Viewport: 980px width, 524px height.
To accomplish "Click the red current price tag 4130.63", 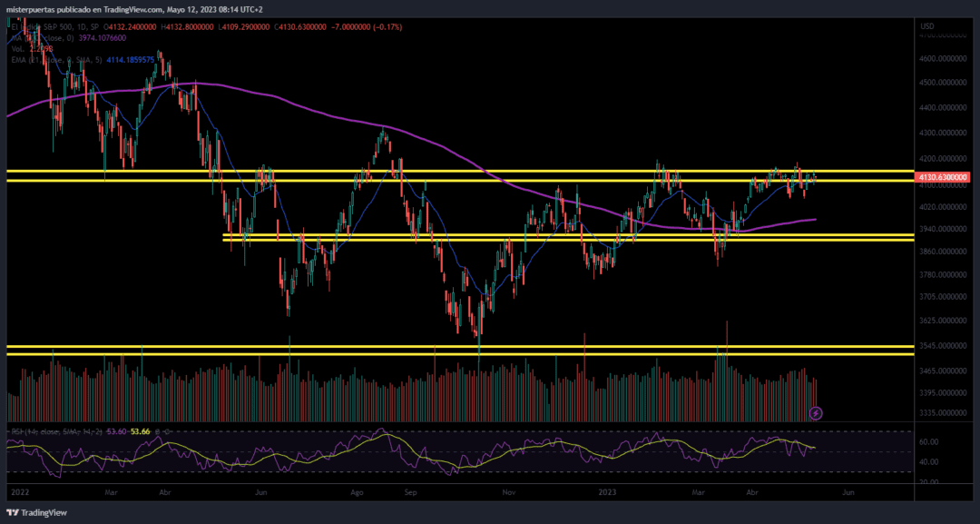I will coord(943,177).
